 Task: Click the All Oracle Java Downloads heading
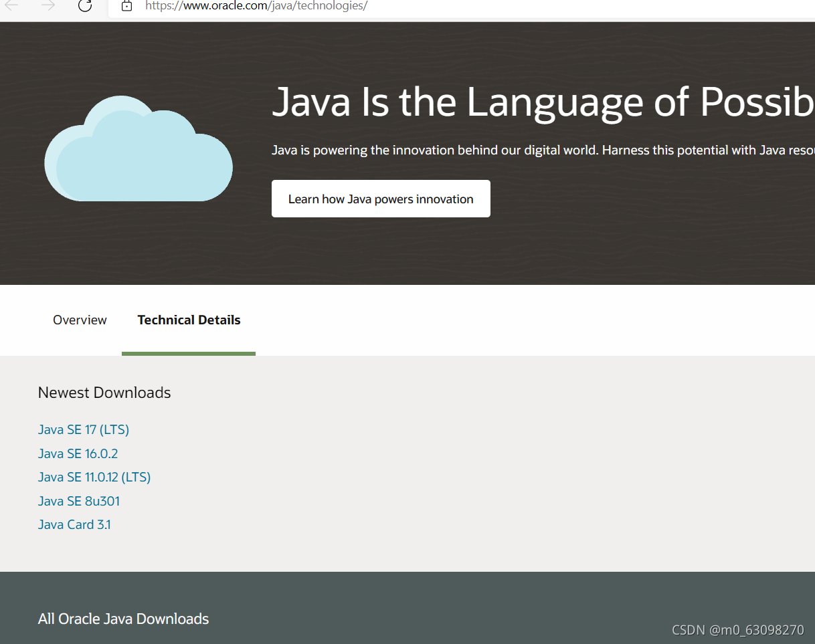point(123,619)
